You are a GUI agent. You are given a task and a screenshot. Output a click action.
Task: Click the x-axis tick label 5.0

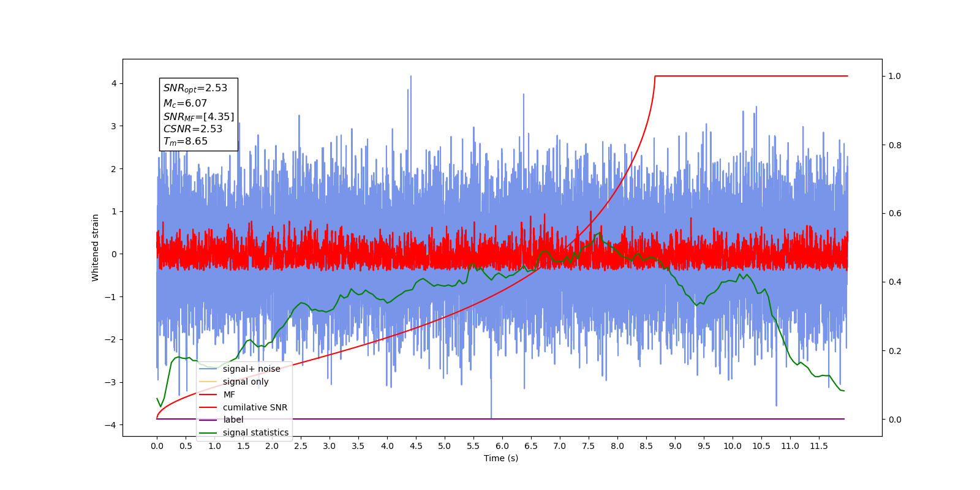point(445,446)
